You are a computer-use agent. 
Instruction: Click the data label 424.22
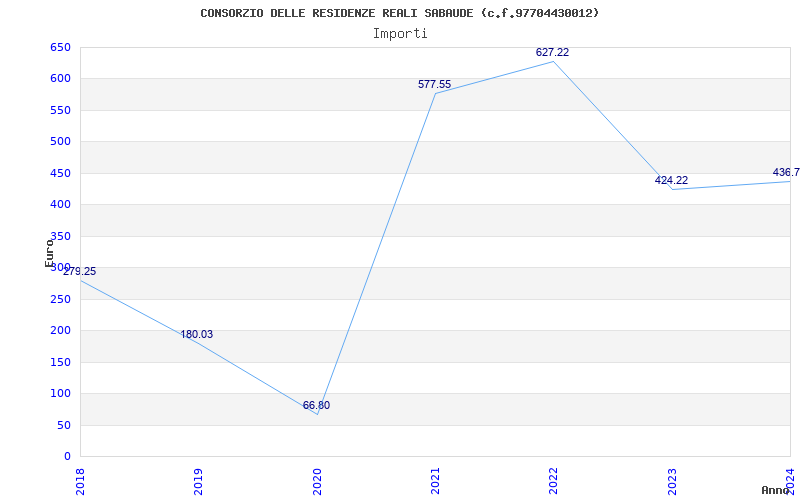(x=671, y=181)
